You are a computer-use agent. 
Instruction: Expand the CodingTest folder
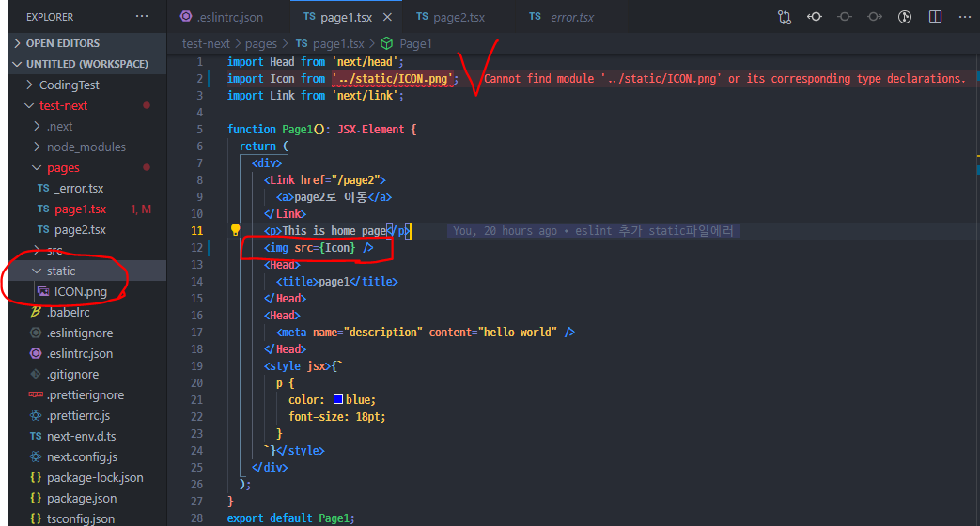coord(86,85)
